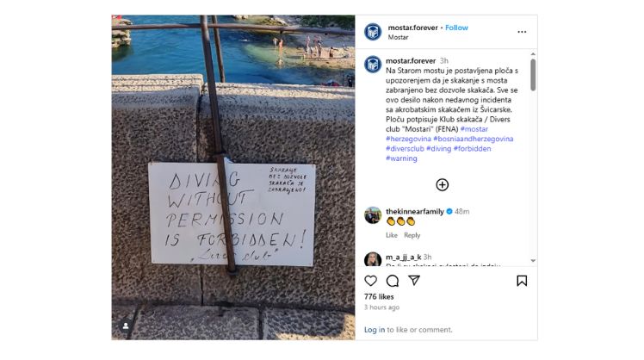Share the post via the paper plane icon
The width and height of the screenshot is (644, 360).
coord(414,280)
